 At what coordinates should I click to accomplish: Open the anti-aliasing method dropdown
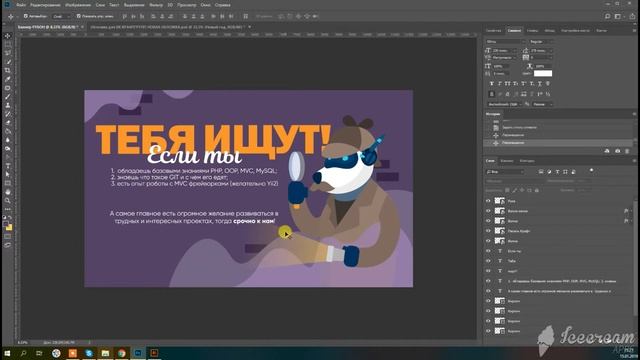543,104
